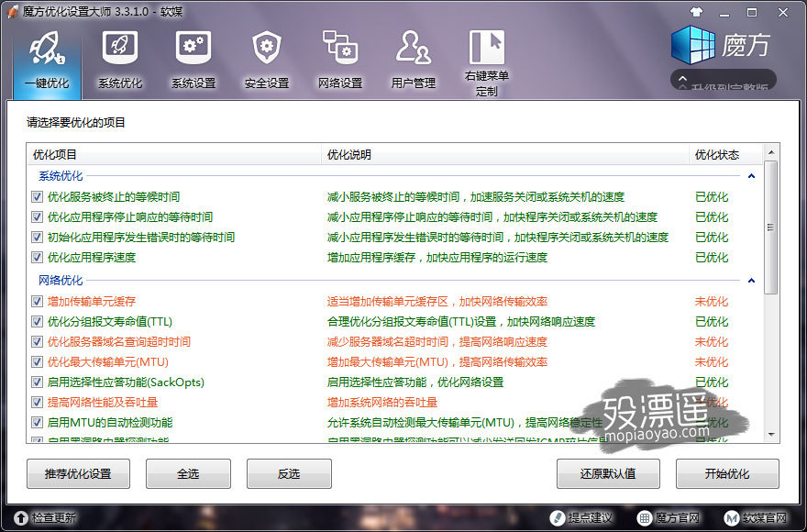Open the 软媒官网 link text

pyautogui.click(x=765, y=517)
